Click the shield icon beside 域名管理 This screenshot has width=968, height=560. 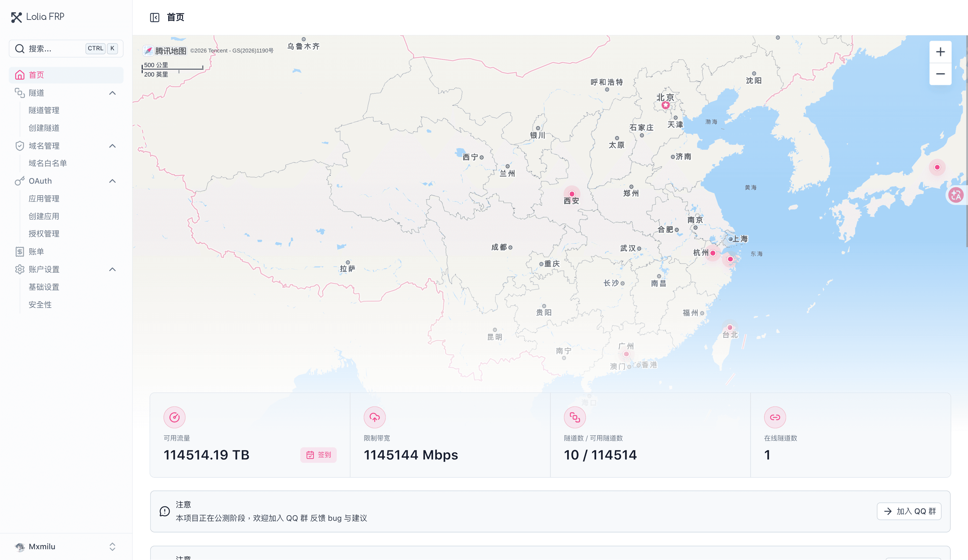[20, 146]
